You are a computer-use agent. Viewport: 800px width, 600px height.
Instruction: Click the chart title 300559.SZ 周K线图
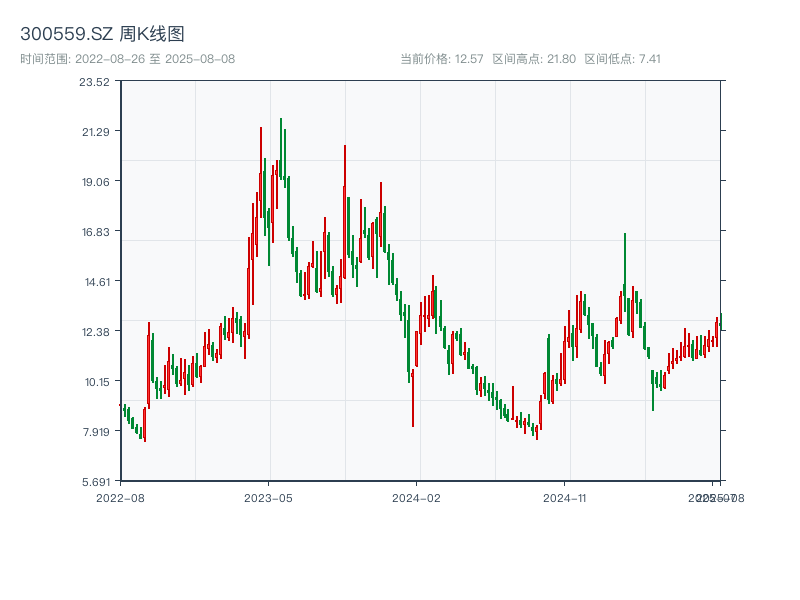click(x=102, y=34)
